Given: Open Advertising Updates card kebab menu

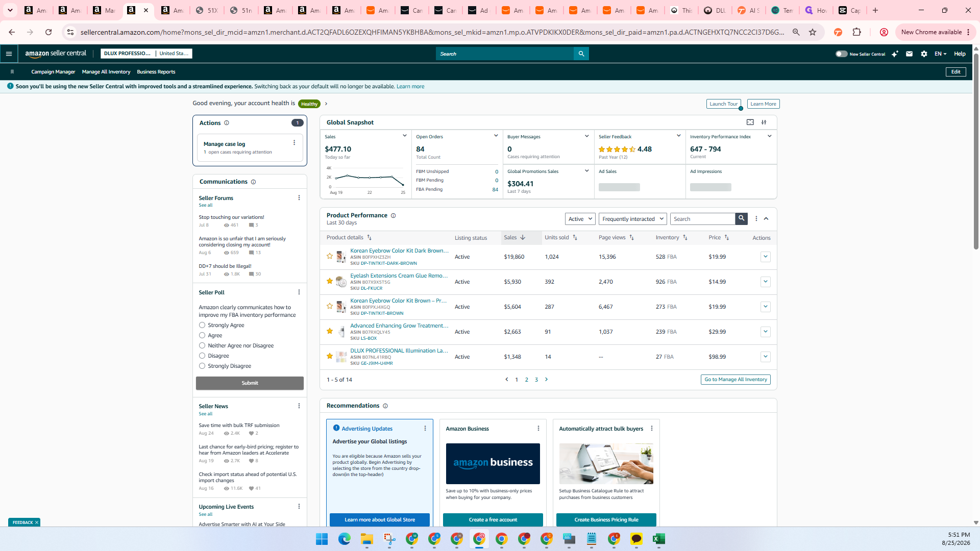Looking at the screenshot, I should 425,429.
